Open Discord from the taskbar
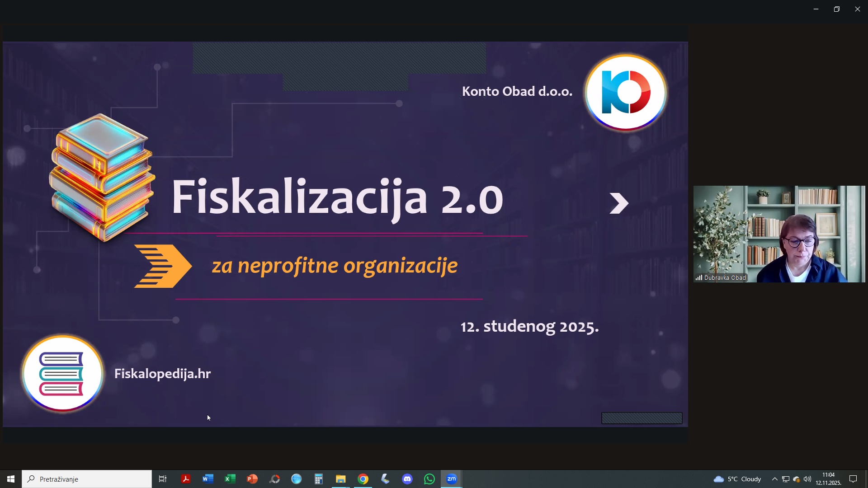Screen dimensions: 868x488 click(x=407, y=479)
